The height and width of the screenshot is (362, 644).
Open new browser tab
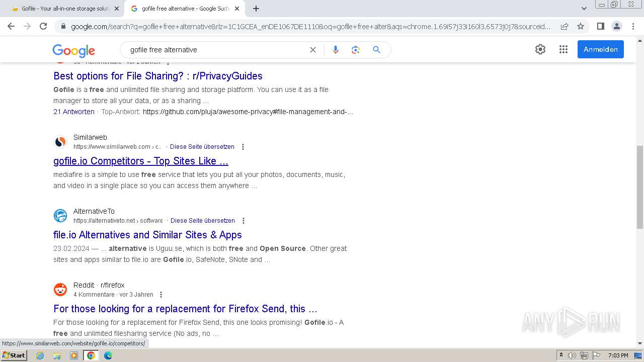click(x=256, y=9)
